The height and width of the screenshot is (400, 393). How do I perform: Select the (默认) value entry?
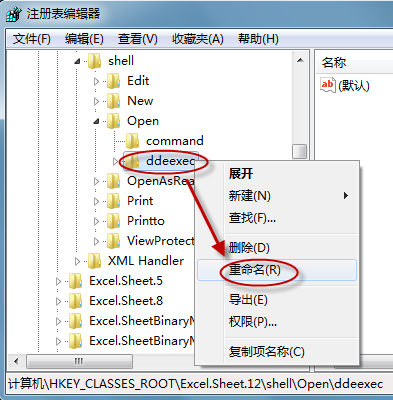353,86
